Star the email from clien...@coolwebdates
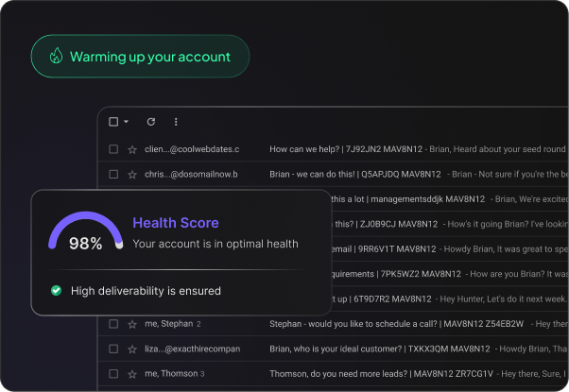 coord(132,149)
